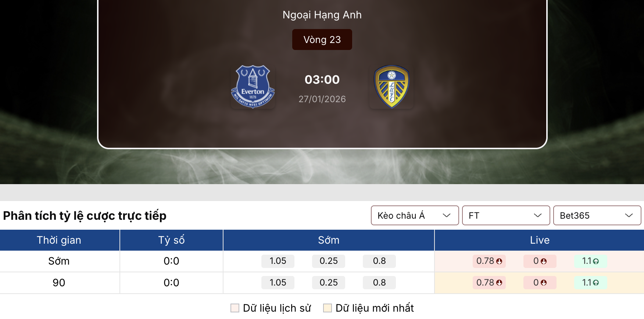Toggle the Dữ liệu mới nhất legend box
This screenshot has height=319, width=644.
pyautogui.click(x=328, y=308)
